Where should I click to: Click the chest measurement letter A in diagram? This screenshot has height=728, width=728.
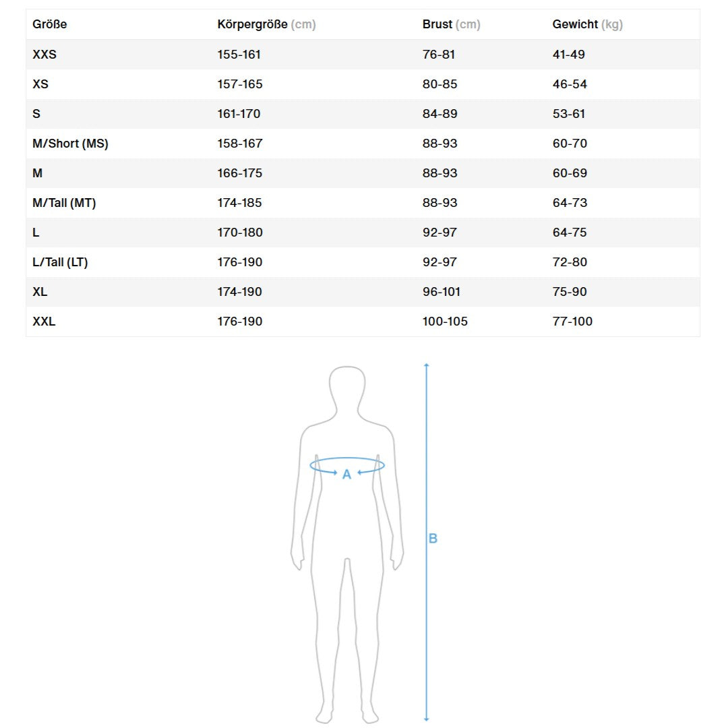[x=346, y=475]
